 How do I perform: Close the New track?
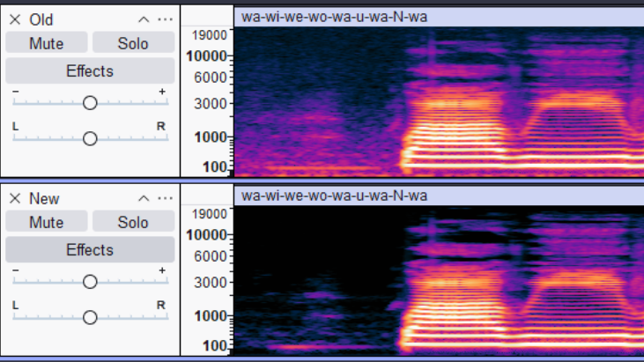15,198
